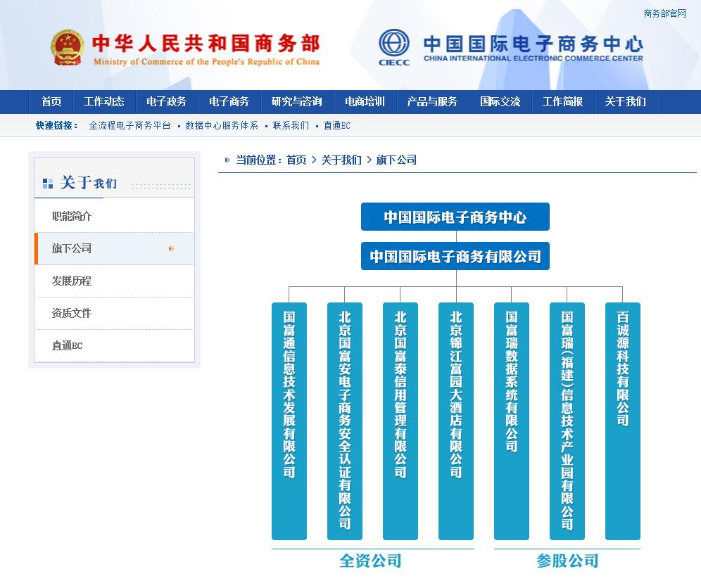The height and width of the screenshot is (588, 701).
Task: Select the 北京国富泰信用管理有限公司 box
Action: 400,421
